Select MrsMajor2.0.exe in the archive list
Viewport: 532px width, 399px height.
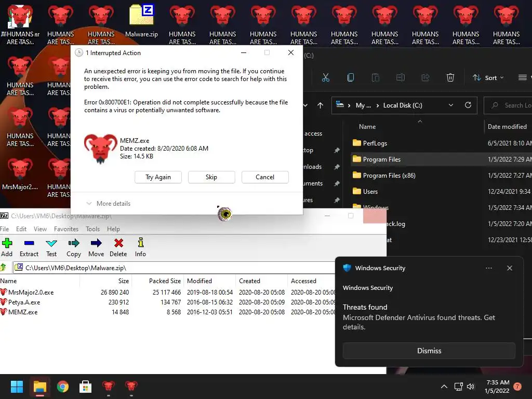31,292
